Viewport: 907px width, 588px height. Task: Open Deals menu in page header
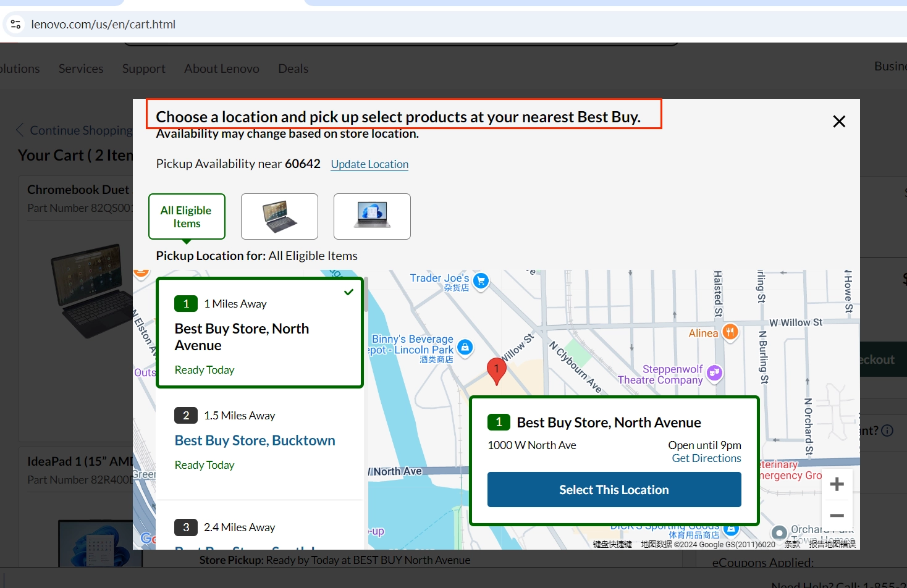click(293, 69)
